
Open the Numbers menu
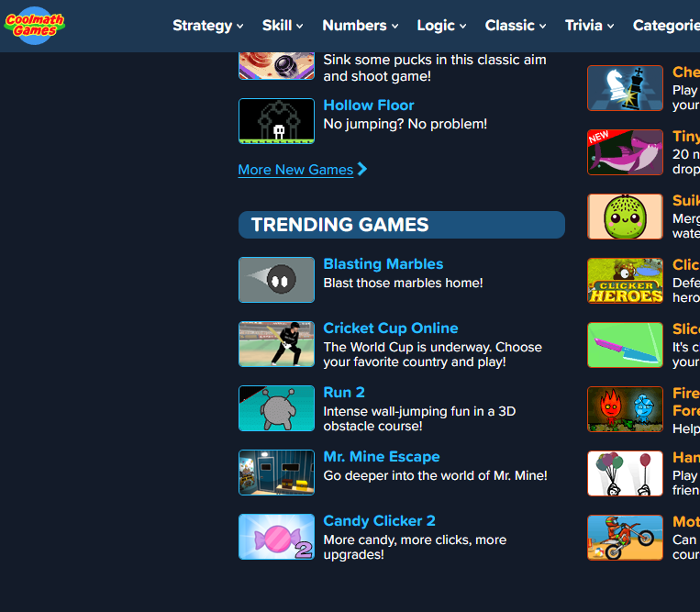tap(361, 26)
